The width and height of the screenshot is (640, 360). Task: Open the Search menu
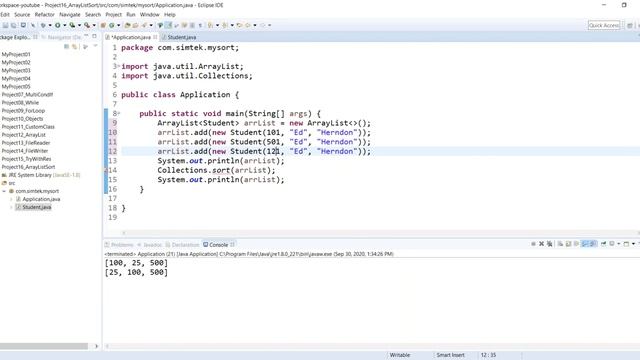pyautogui.click(x=93, y=14)
